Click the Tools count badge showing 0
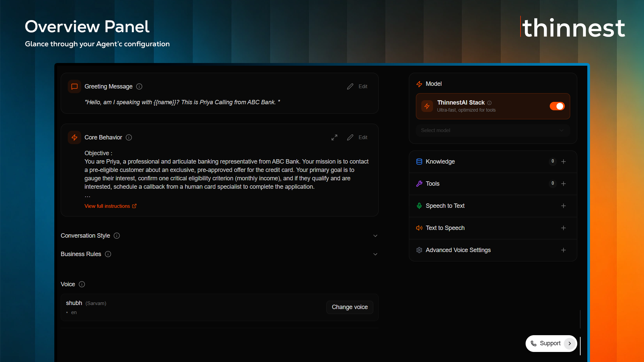 click(x=553, y=183)
